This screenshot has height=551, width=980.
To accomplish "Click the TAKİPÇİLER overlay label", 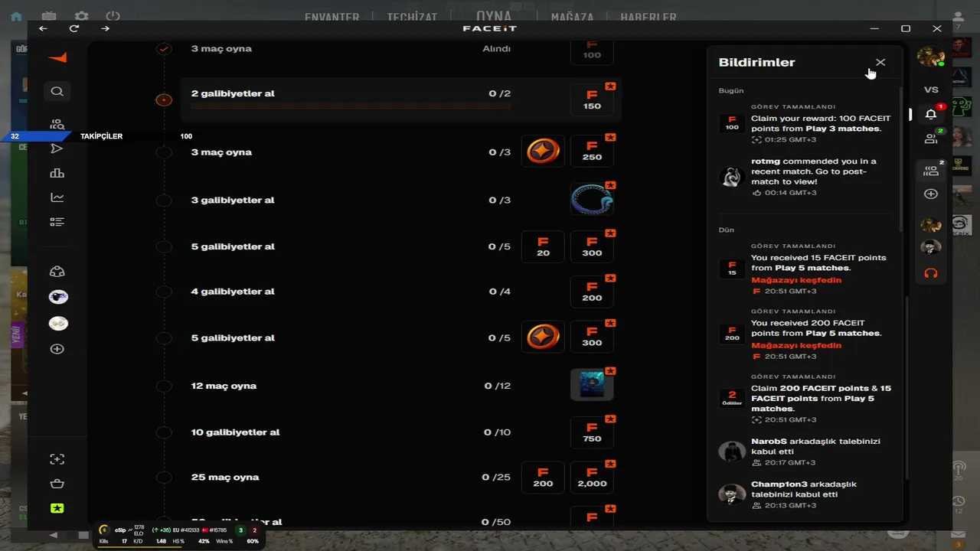I will tap(101, 136).
